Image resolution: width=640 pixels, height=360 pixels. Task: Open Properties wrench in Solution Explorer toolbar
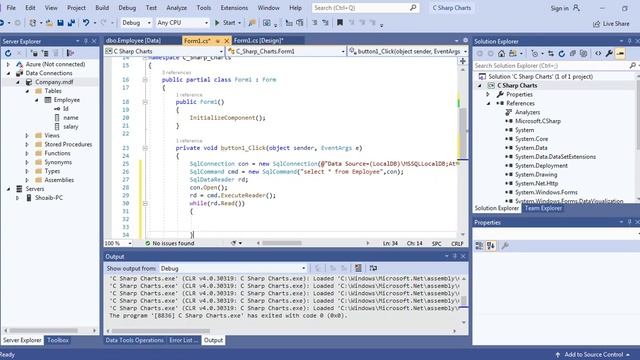[x=609, y=53]
